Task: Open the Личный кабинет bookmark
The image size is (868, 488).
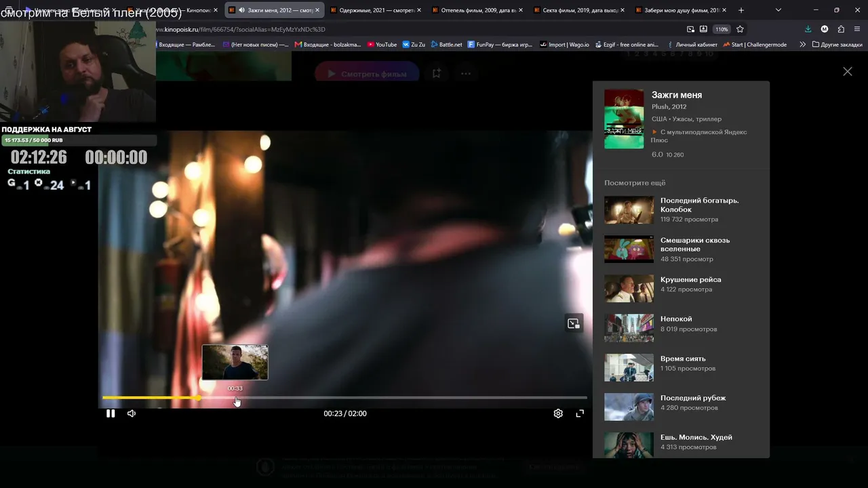Action: [691, 45]
